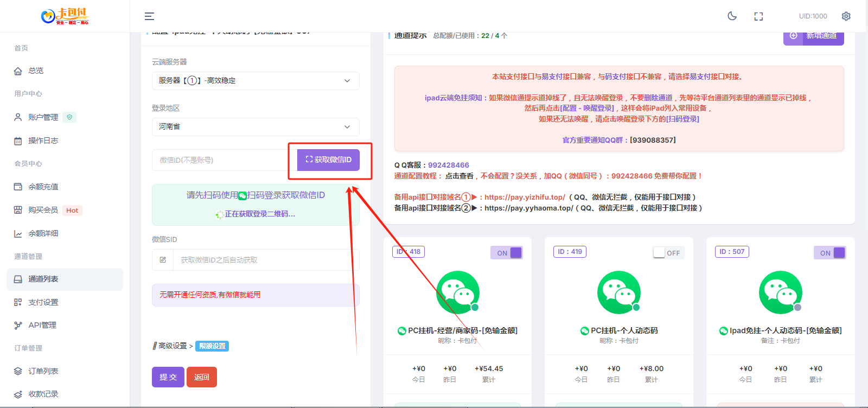Click small WeChat icon before PC挂机-个人动态码
This screenshot has height=408, width=868.
coord(585,331)
